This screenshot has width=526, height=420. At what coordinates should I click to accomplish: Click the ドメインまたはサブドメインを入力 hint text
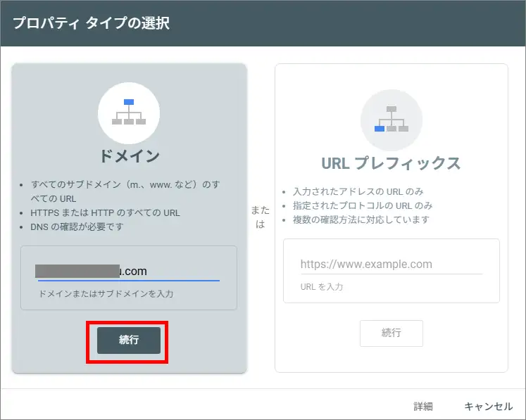click(x=106, y=293)
